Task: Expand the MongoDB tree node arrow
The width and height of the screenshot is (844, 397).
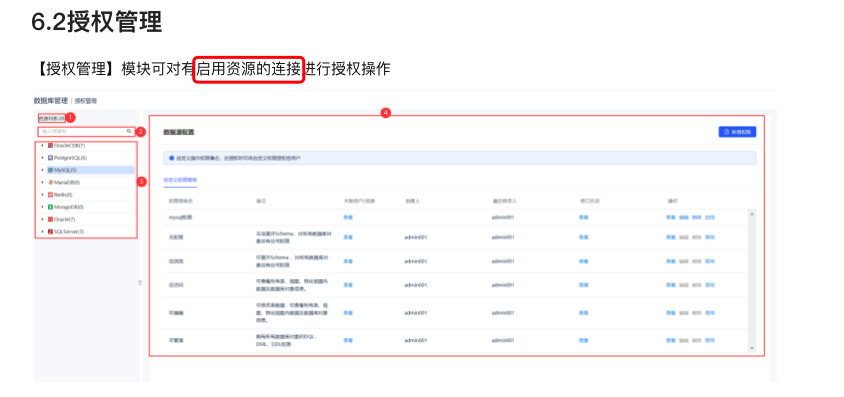Action: click(x=43, y=207)
